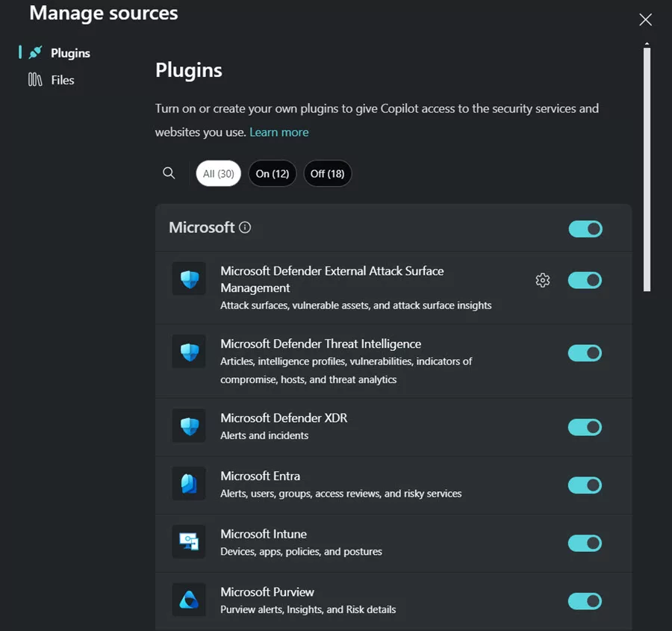Screen dimensions: 672x631
Task: Disable the Microsoft Defender XDR plugin
Action: point(585,427)
